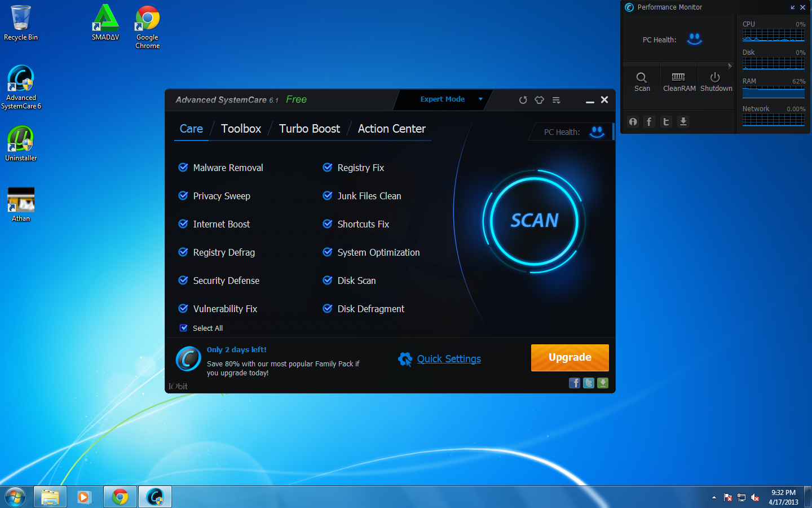Uncheck Privacy Sweep

(x=183, y=195)
